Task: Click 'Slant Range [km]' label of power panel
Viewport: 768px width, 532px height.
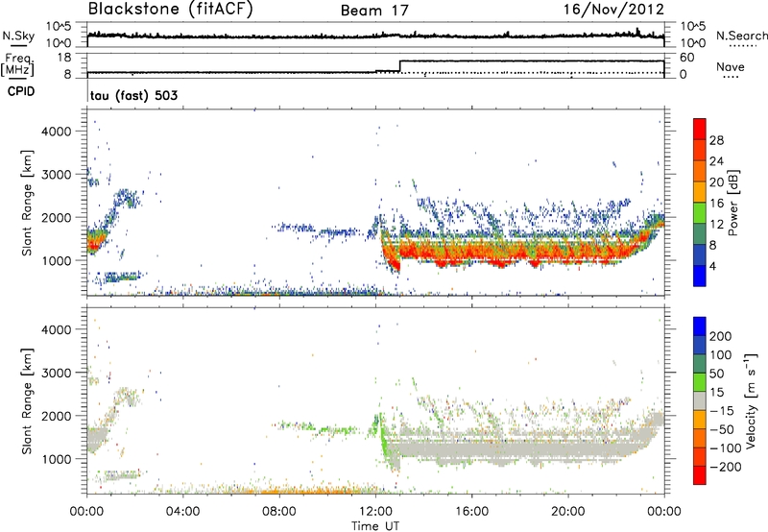Action: pyautogui.click(x=27, y=203)
